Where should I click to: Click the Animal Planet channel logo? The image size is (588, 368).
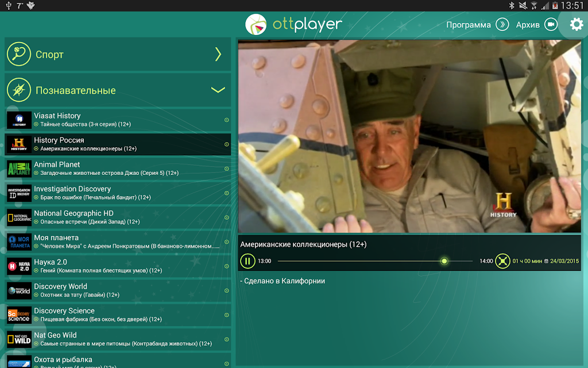coord(19,168)
